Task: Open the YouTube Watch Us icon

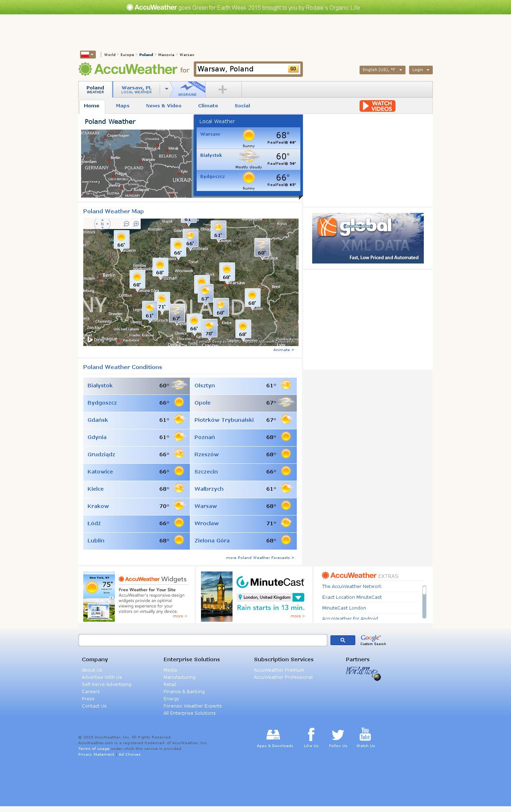Action: (365, 734)
